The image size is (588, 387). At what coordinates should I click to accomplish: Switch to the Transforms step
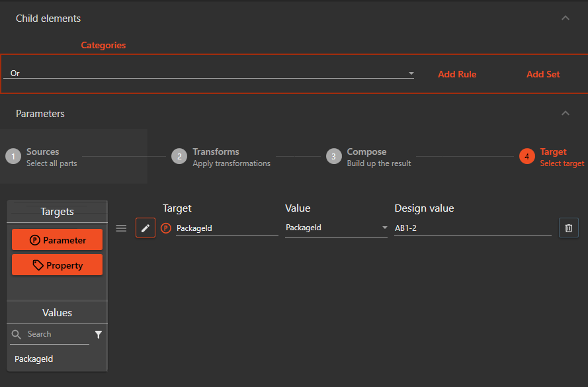(x=178, y=156)
